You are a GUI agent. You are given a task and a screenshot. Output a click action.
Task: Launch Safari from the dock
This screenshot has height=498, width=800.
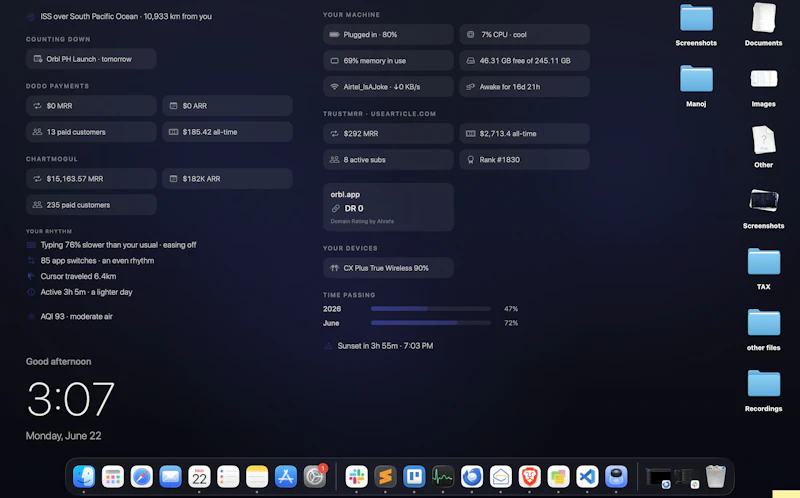click(142, 477)
